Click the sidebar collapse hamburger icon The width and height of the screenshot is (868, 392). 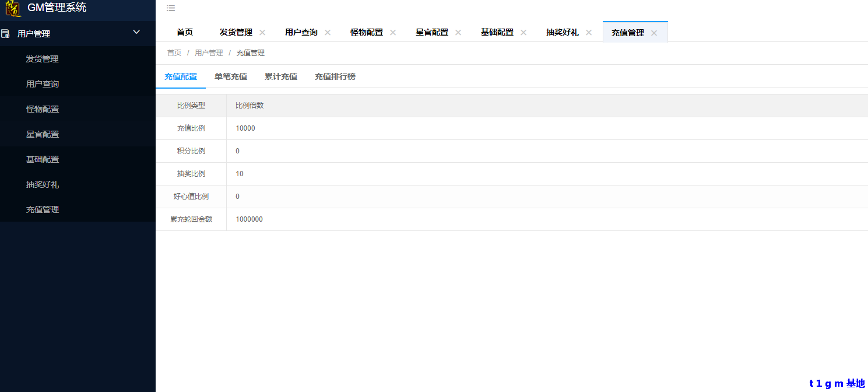tap(171, 8)
